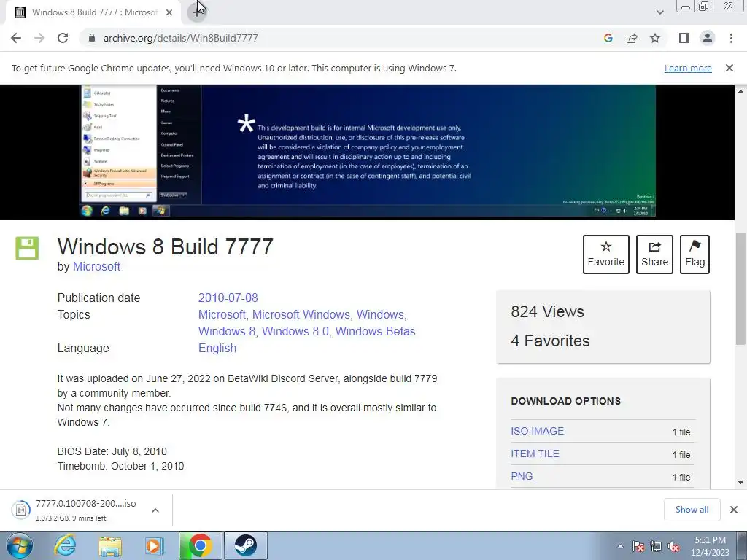Open the PNG download option
The image size is (747, 560).
pyautogui.click(x=522, y=476)
